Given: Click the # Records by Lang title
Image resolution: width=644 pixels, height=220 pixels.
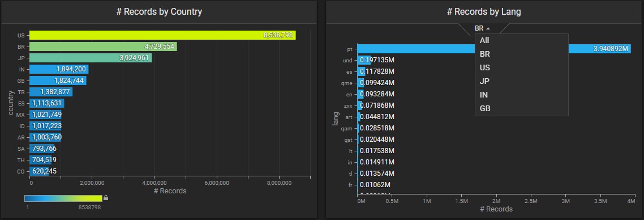Looking at the screenshot, I should (484, 11).
